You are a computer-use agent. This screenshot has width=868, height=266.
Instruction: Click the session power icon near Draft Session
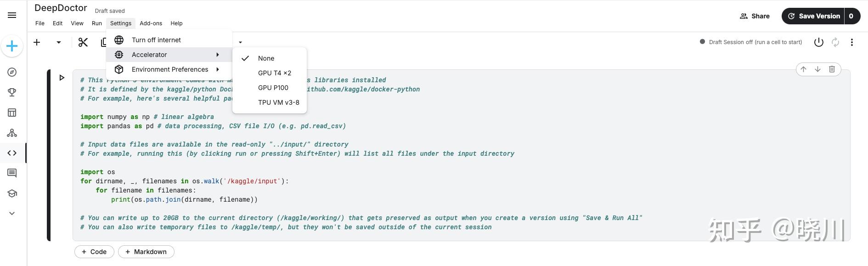819,42
